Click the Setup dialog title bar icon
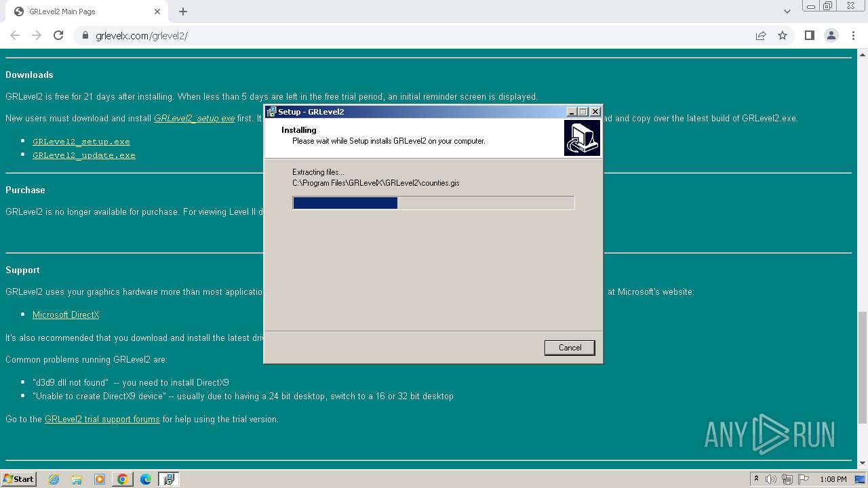This screenshot has height=488, width=868. click(x=271, y=112)
